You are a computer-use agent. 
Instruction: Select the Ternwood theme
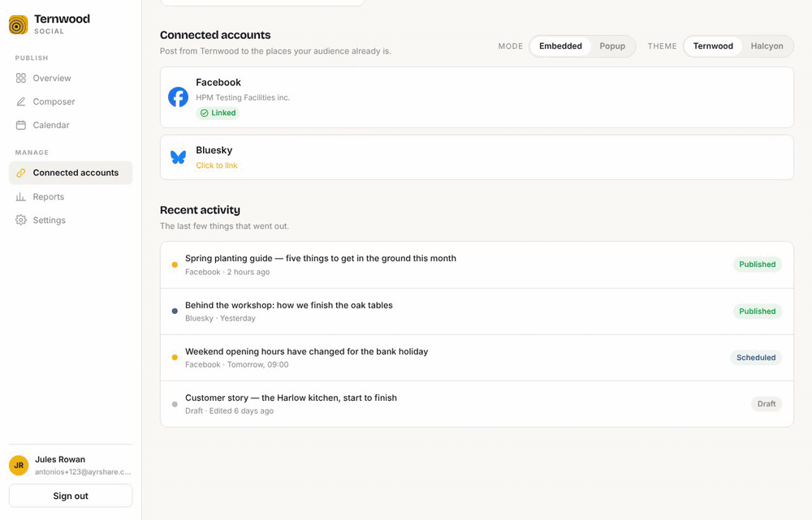coord(713,46)
